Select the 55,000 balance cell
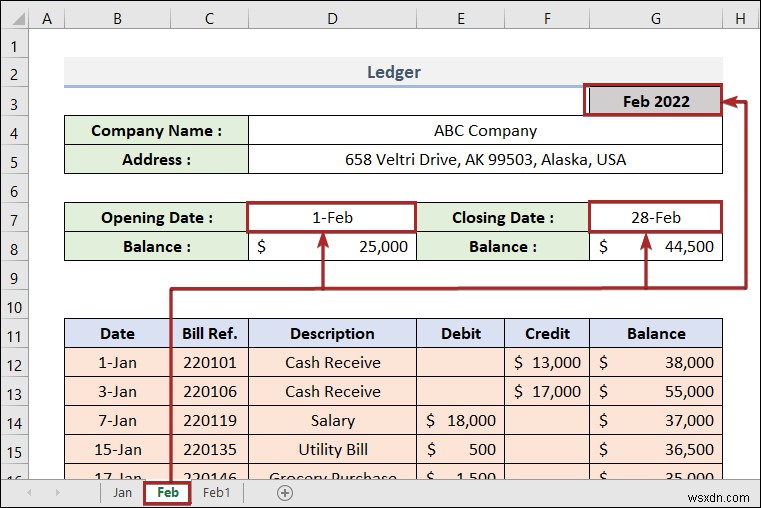761x508 pixels. 656,392
